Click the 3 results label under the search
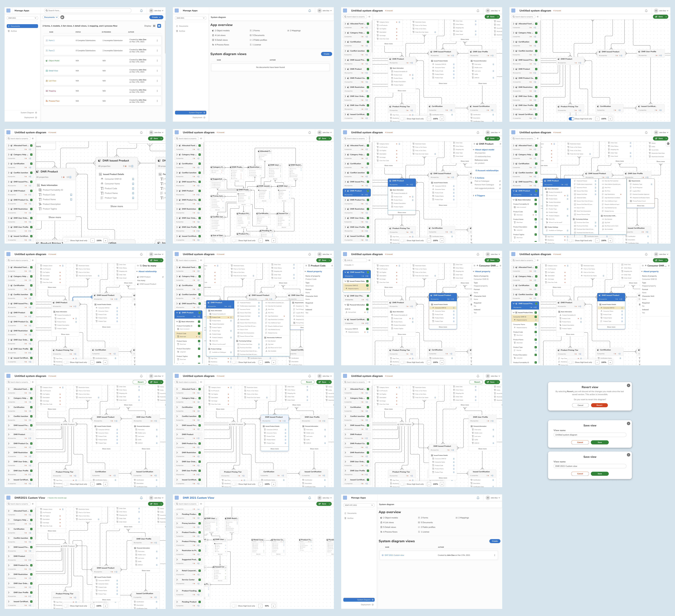Screen dimensions: 675x616 pos(348,265)
